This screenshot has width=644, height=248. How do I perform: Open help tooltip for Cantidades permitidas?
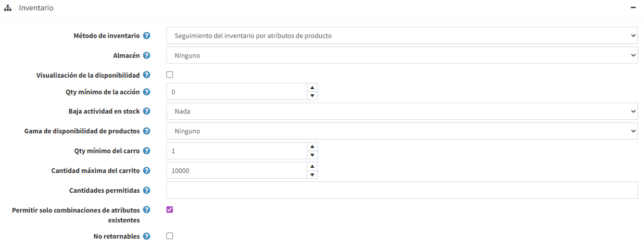point(147,190)
